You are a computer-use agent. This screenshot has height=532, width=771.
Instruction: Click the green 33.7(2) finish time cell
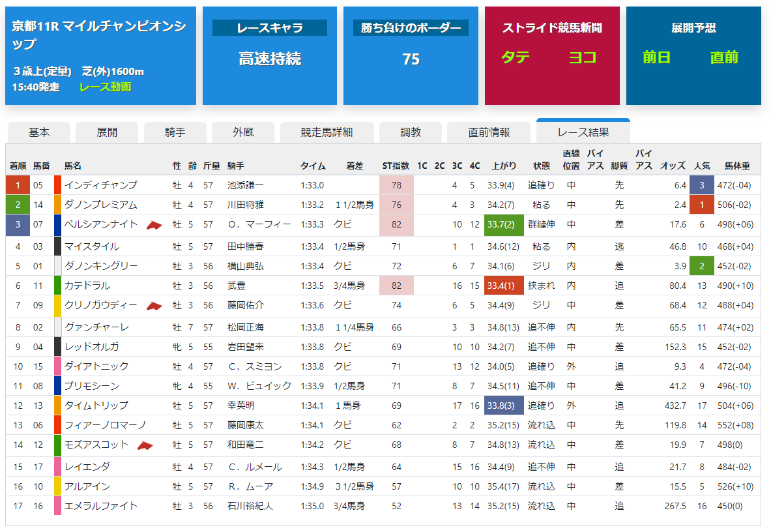coord(504,225)
